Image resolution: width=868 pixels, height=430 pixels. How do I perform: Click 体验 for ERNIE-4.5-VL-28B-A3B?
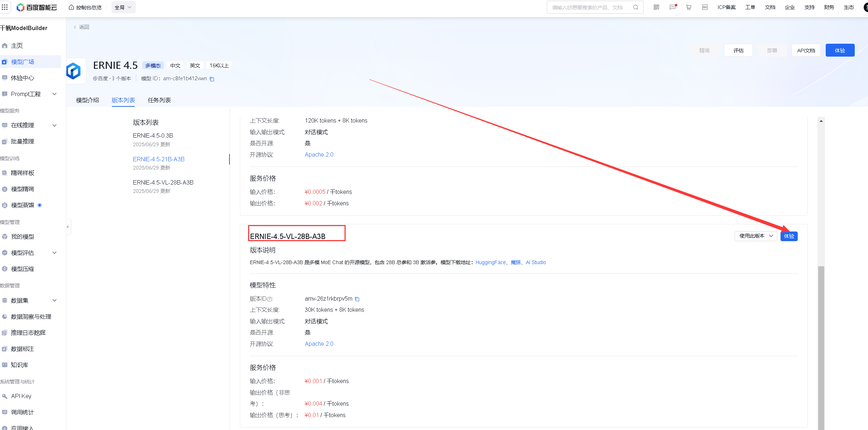point(789,236)
